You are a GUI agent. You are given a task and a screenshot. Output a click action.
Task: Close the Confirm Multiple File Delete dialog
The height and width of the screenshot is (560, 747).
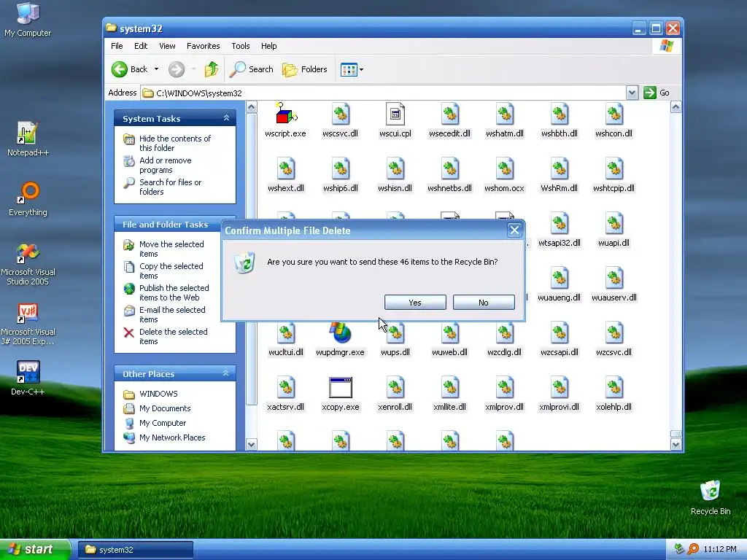tap(514, 230)
